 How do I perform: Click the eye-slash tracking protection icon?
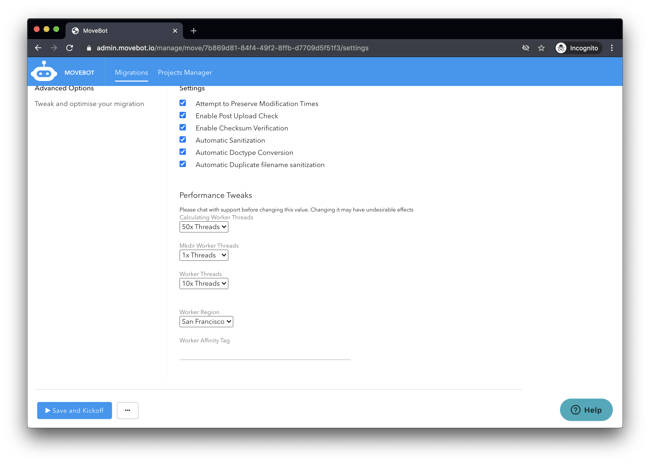point(525,48)
